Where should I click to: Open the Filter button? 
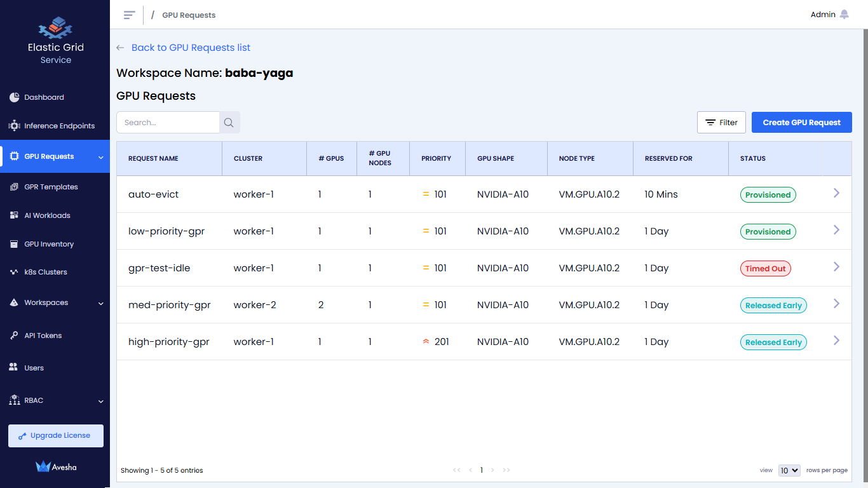721,123
